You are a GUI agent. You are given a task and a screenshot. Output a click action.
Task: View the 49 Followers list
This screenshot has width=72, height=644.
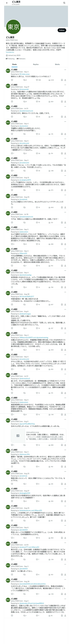21,59
